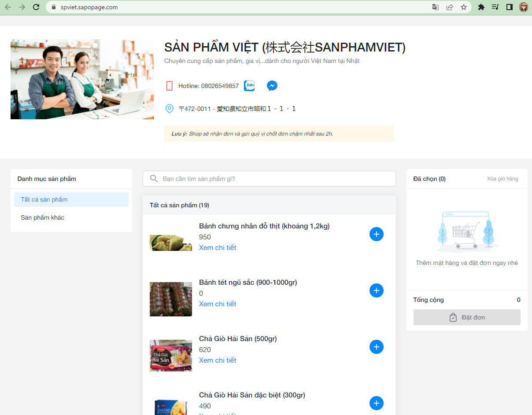Screen dimensions: 532x415
Task: Open the media control icon
Action: point(495,7)
